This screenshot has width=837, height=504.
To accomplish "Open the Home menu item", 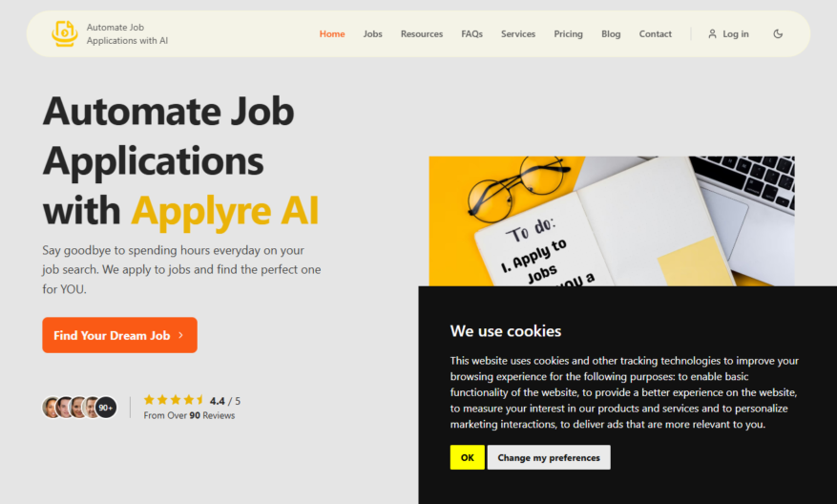I will 332,34.
